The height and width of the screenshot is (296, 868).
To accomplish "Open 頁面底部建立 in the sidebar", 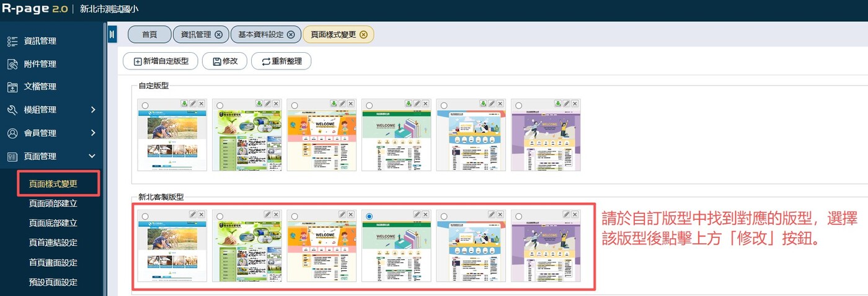I will click(x=53, y=223).
